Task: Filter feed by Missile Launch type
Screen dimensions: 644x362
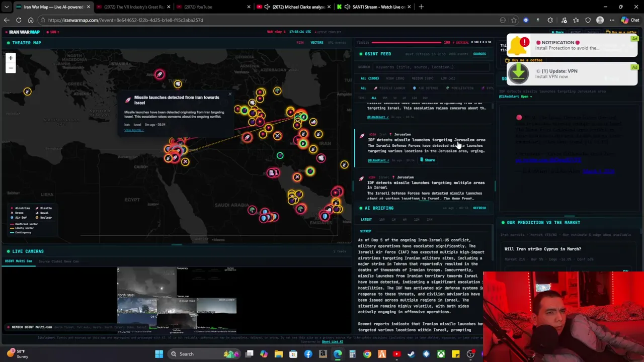Action: click(x=389, y=88)
